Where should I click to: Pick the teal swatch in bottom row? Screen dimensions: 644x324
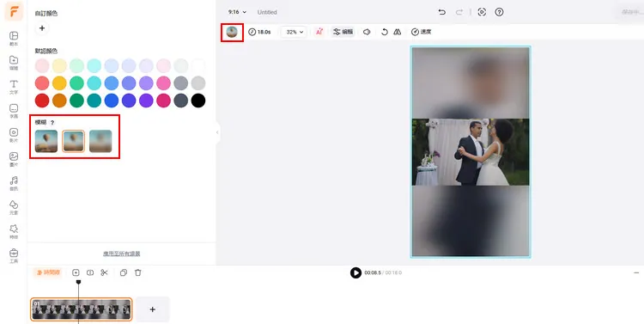(x=94, y=101)
